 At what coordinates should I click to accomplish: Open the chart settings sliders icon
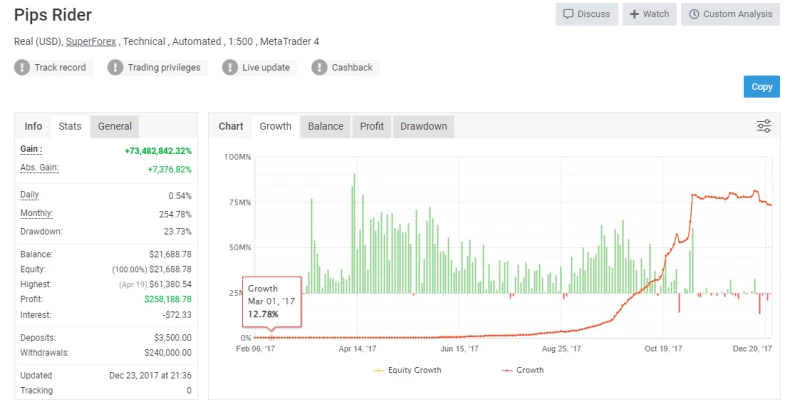point(764,126)
